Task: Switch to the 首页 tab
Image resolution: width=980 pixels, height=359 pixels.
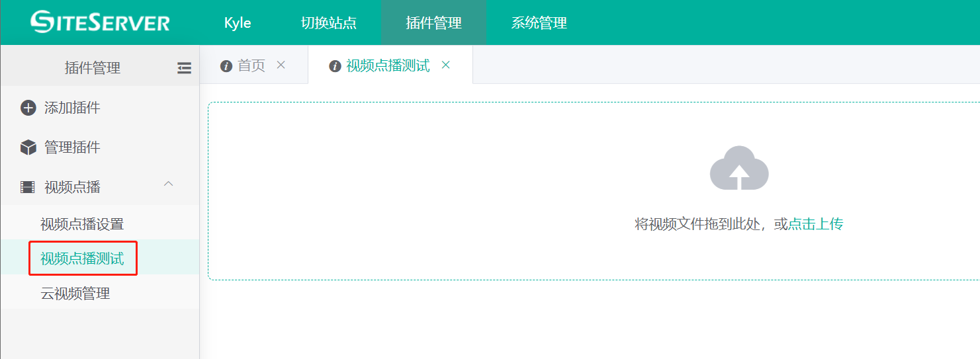Action: pyautogui.click(x=251, y=65)
